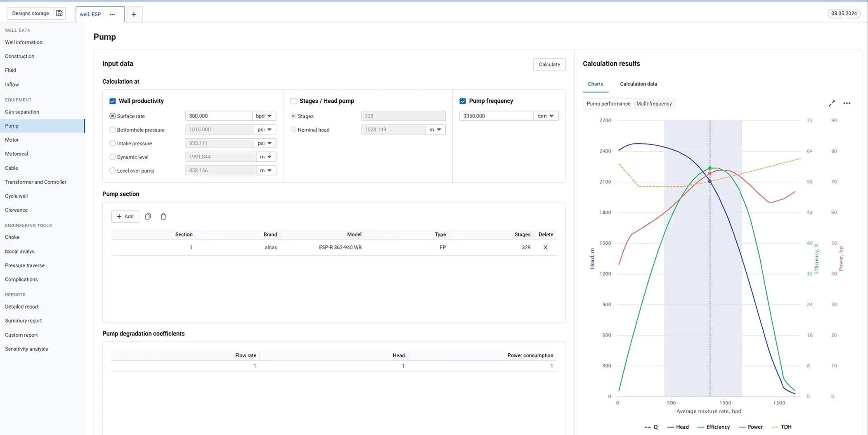The width and height of the screenshot is (868, 435).
Task: Select the Pump performance chart tab
Action: (x=608, y=104)
